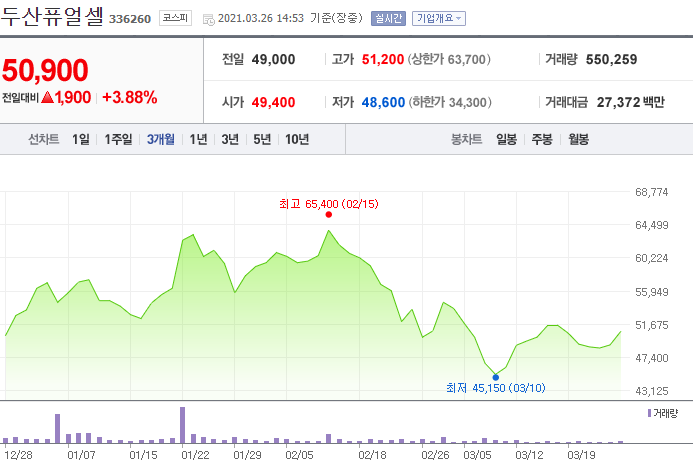Click the volume value 550,259
Viewport: 693px width, 468px height.
point(611,59)
